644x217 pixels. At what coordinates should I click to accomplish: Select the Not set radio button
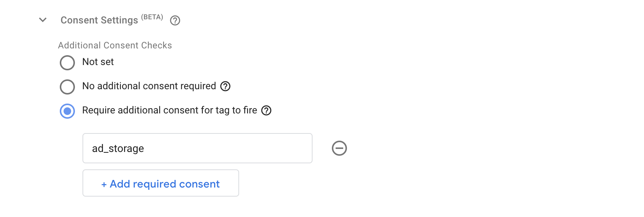tap(67, 63)
